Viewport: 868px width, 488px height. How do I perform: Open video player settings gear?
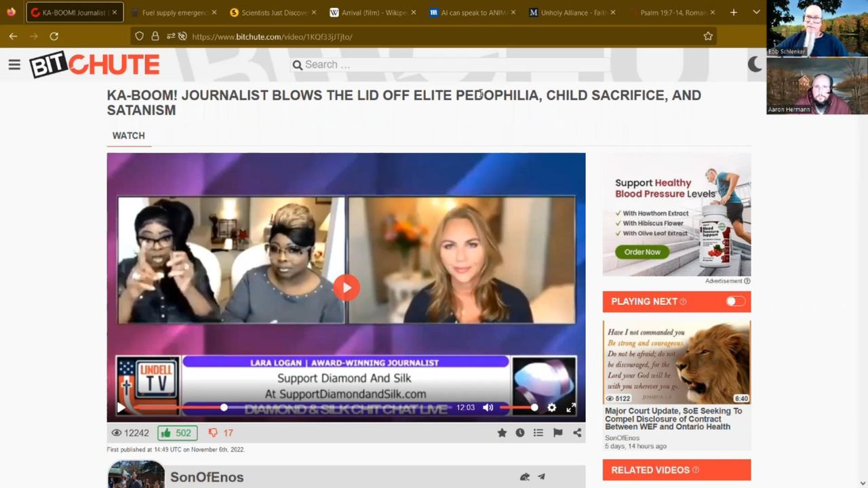[x=552, y=408]
